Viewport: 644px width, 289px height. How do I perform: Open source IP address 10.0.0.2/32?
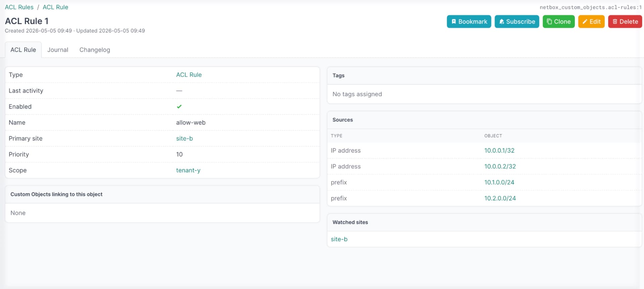coord(500,166)
